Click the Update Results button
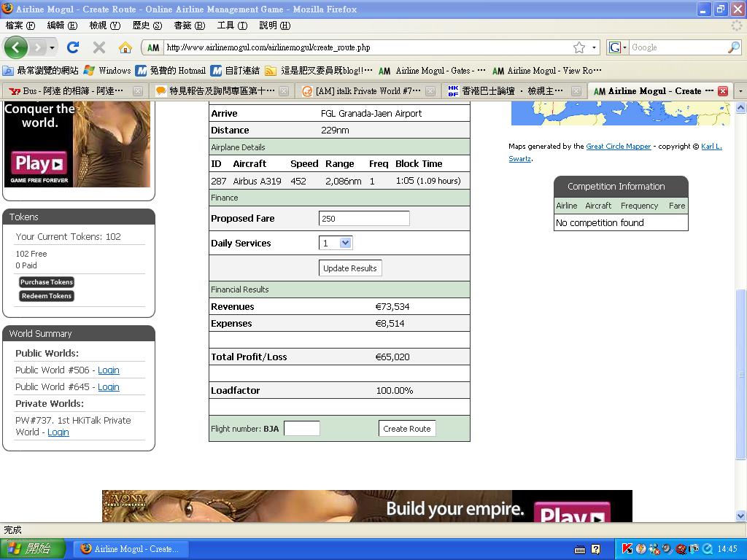Screen dimensions: 747x560 [350, 268]
